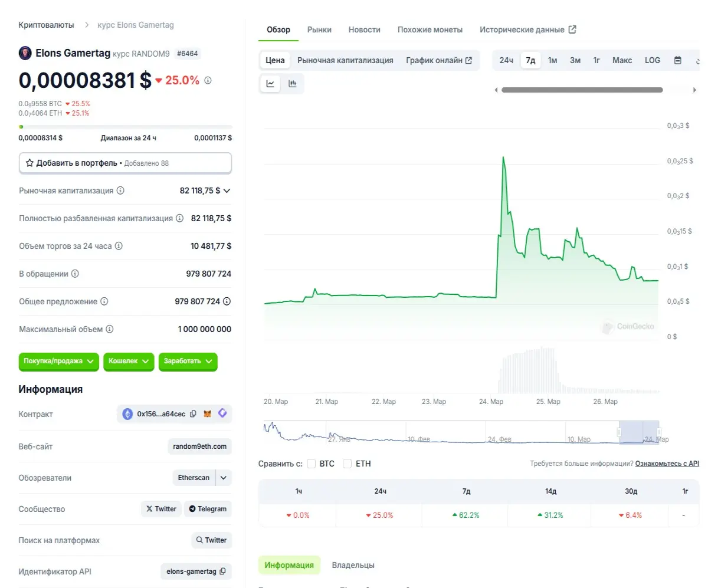Open График онлайн external chart

[439, 60]
